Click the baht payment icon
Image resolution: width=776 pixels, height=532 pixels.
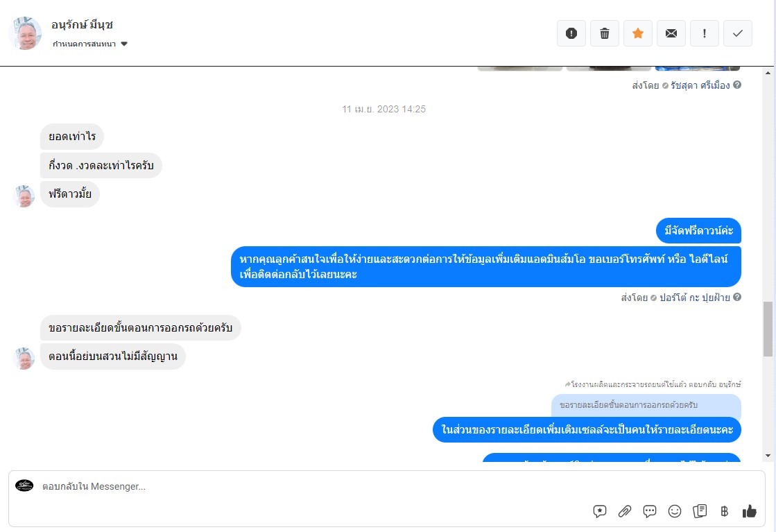[724, 511]
